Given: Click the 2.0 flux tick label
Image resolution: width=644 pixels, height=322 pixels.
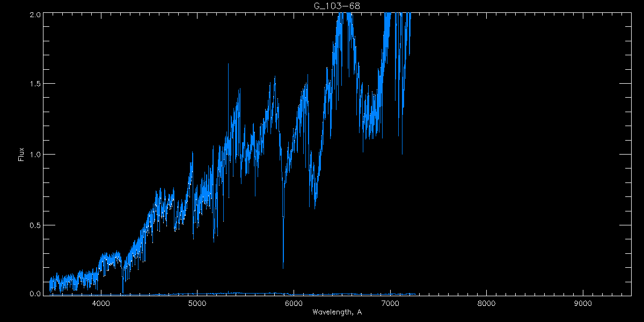Looking at the screenshot, I should (35, 15).
